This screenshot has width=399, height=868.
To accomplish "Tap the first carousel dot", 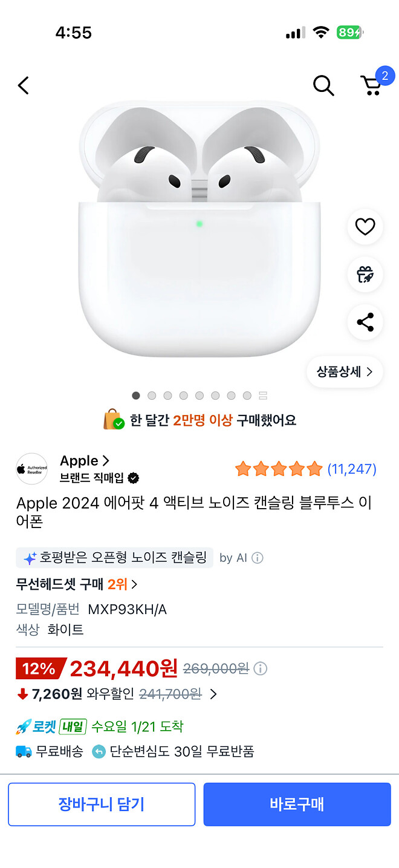I will [136, 395].
